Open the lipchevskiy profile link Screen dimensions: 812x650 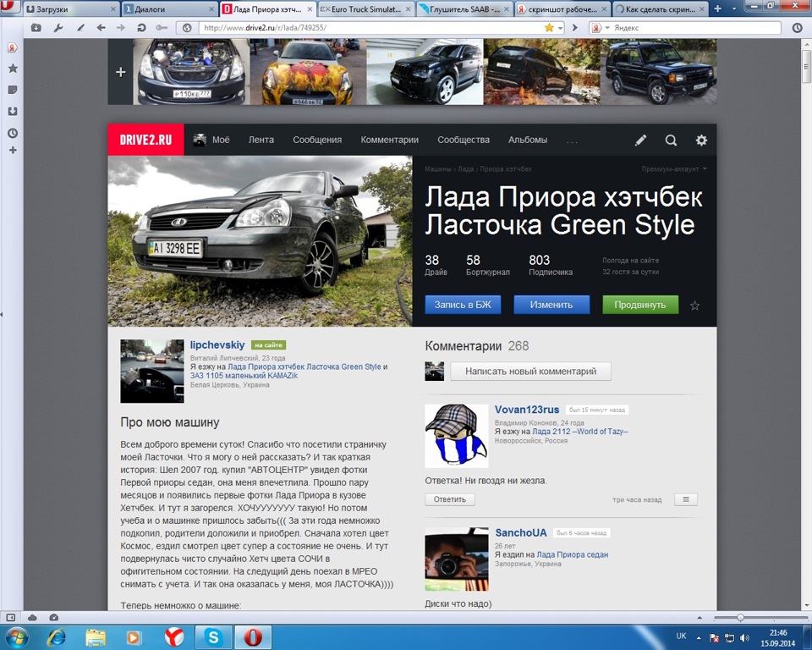[217, 344]
